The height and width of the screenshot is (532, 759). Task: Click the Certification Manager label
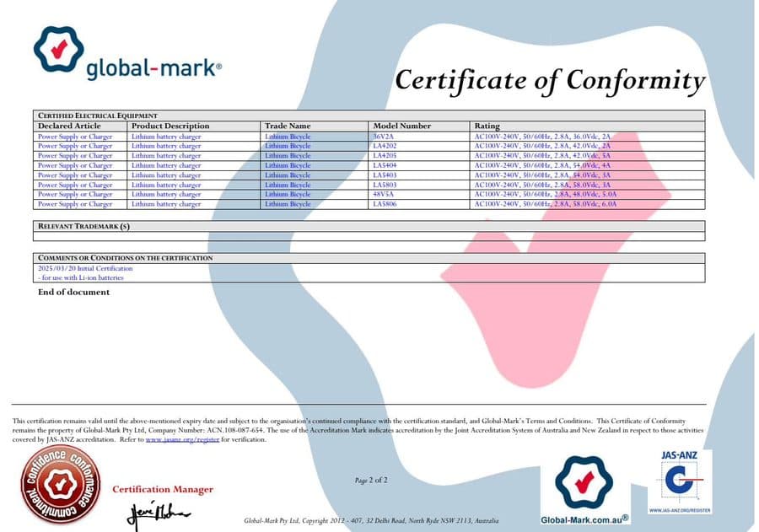pyautogui.click(x=163, y=489)
